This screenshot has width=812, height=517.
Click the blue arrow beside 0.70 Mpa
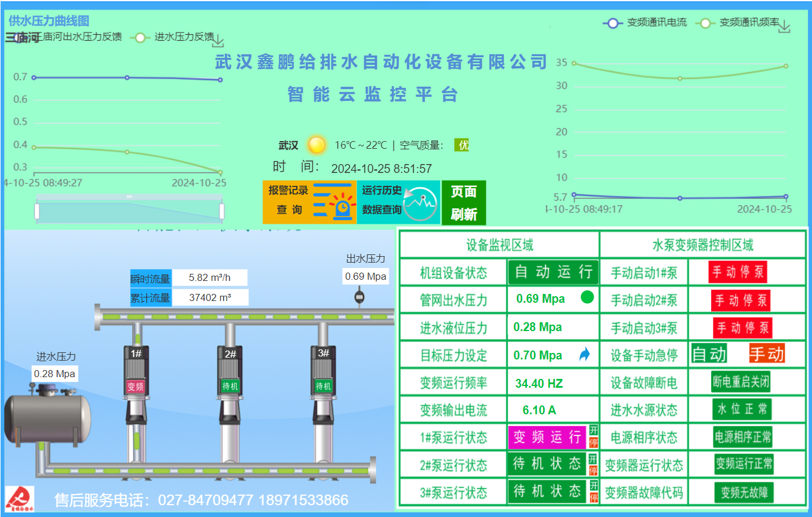pyautogui.click(x=585, y=354)
